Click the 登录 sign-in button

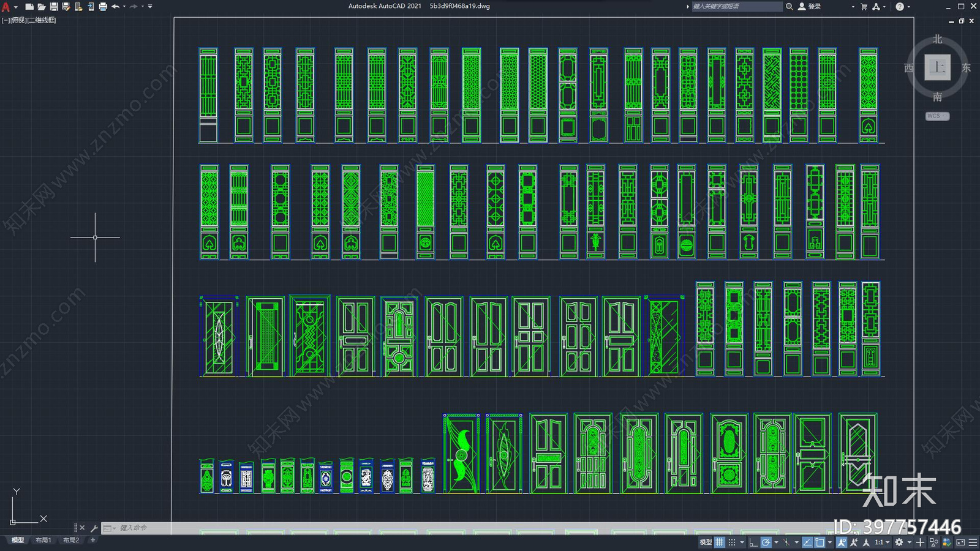[x=810, y=6]
